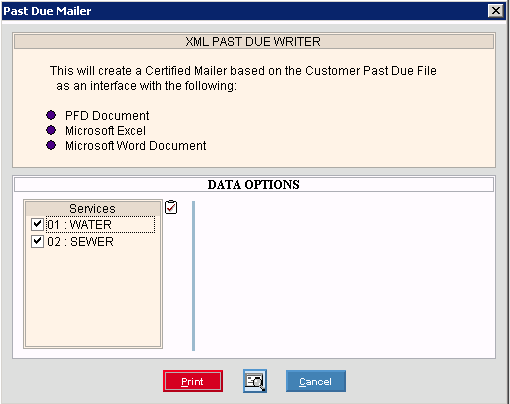Click the DATA OPTIONS section header

254,185
